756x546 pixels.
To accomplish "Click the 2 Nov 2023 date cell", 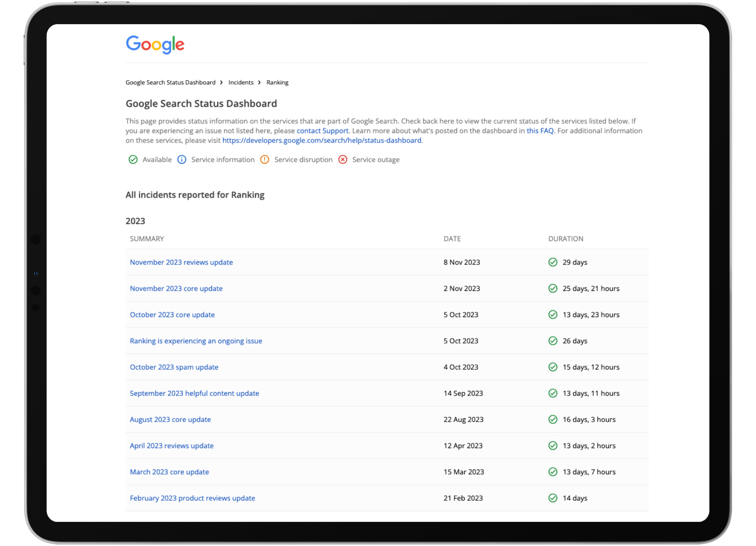I will (x=462, y=288).
